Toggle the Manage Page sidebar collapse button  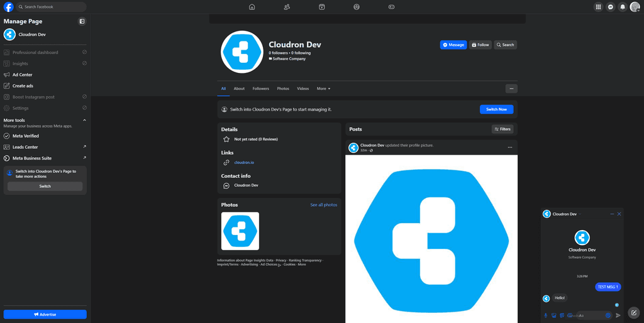[82, 21]
